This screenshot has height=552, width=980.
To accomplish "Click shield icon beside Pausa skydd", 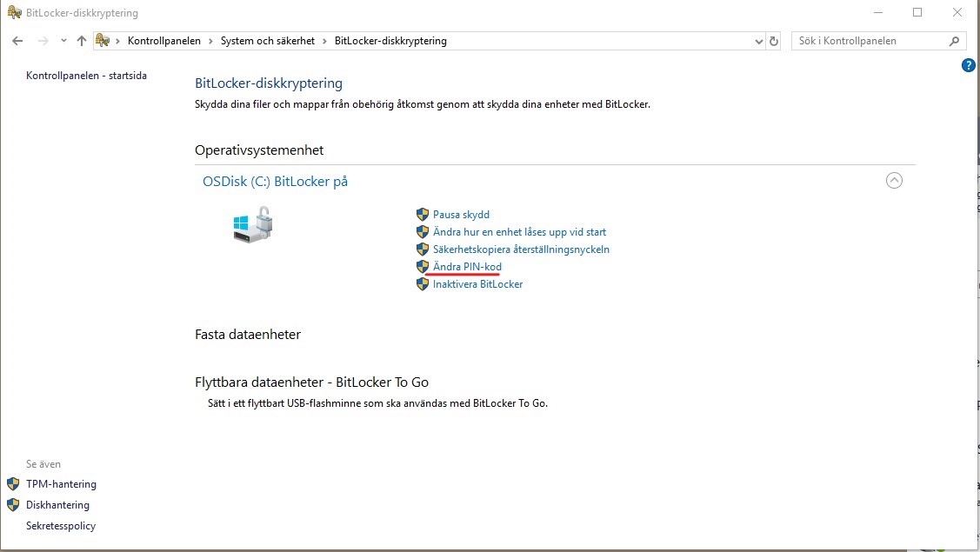I will coord(423,215).
